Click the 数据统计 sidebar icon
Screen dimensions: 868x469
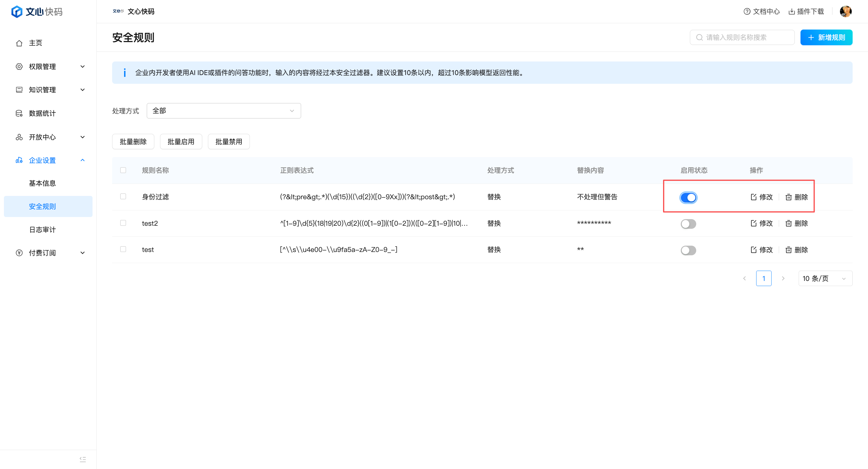pos(19,113)
